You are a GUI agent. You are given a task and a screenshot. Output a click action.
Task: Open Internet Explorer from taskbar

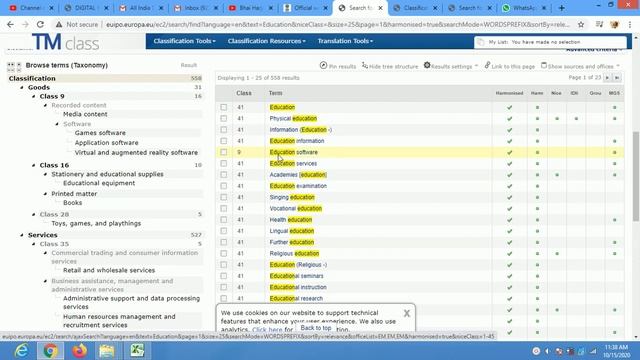[x=21, y=351]
